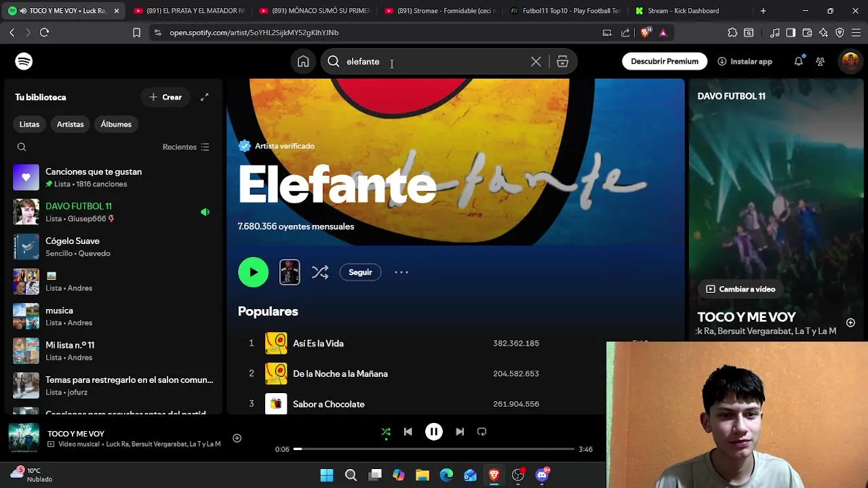This screenshot has width=868, height=488.
Task: Open weather widget 10°C Nublado
Action: (x=31, y=474)
